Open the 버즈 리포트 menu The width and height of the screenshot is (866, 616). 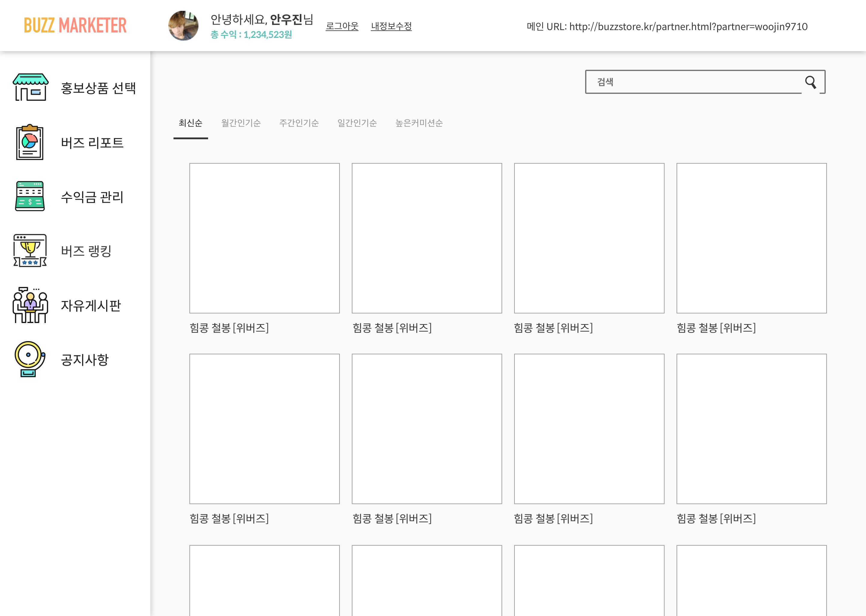pos(92,143)
